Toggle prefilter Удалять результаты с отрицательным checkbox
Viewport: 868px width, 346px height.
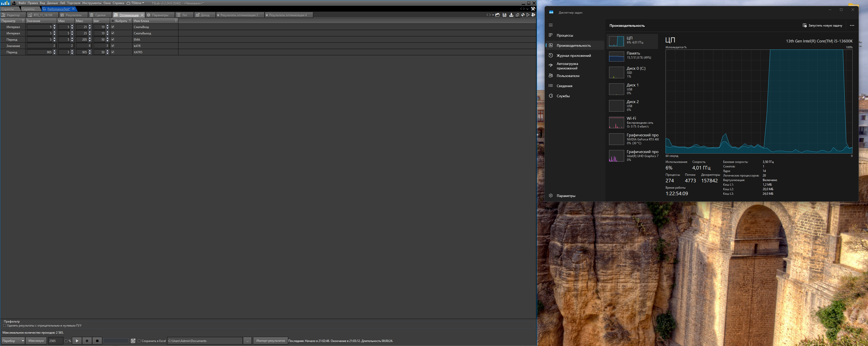click(5, 326)
